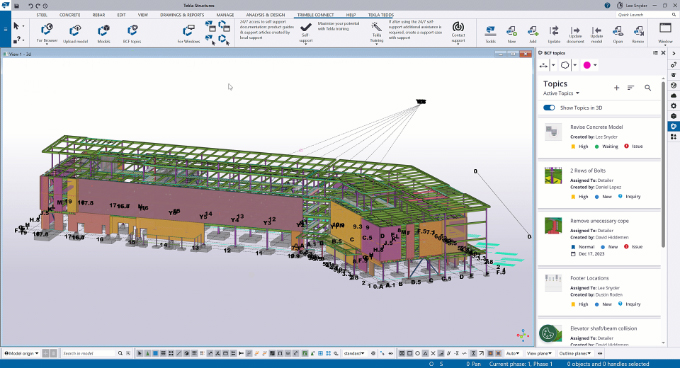Open the Outline planes dropdown
The image size is (680, 368).
pos(575,353)
